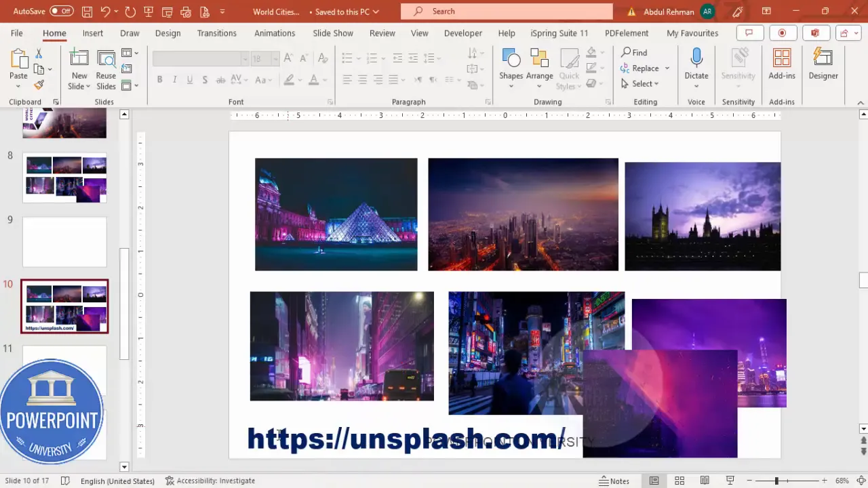Image resolution: width=868 pixels, height=488 pixels.
Task: Toggle Italic formatting
Action: (174, 80)
